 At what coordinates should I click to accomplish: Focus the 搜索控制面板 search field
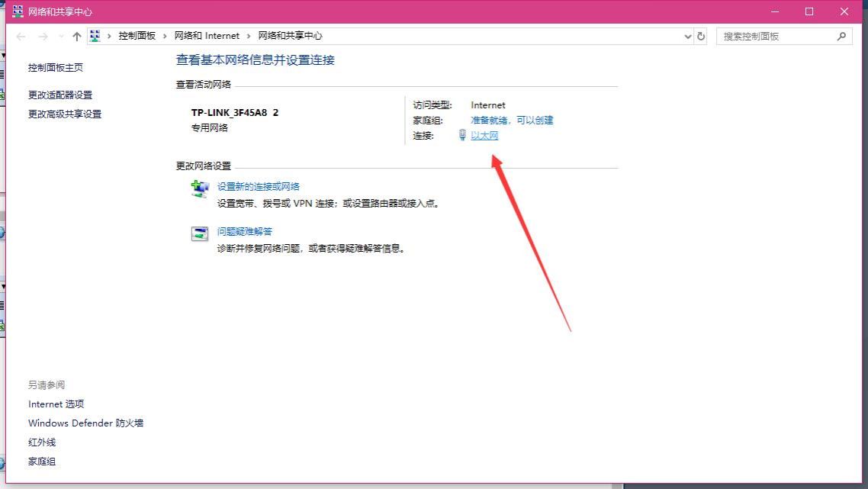[x=774, y=36]
